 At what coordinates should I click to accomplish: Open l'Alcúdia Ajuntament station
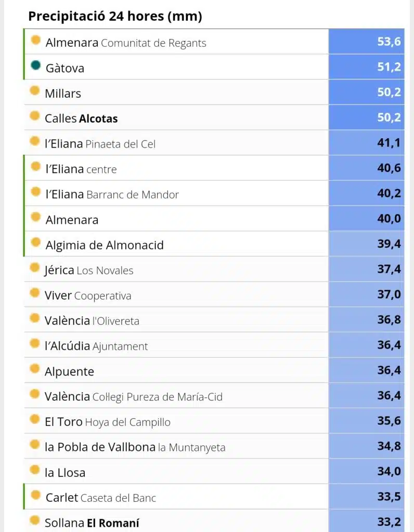pos(96,346)
